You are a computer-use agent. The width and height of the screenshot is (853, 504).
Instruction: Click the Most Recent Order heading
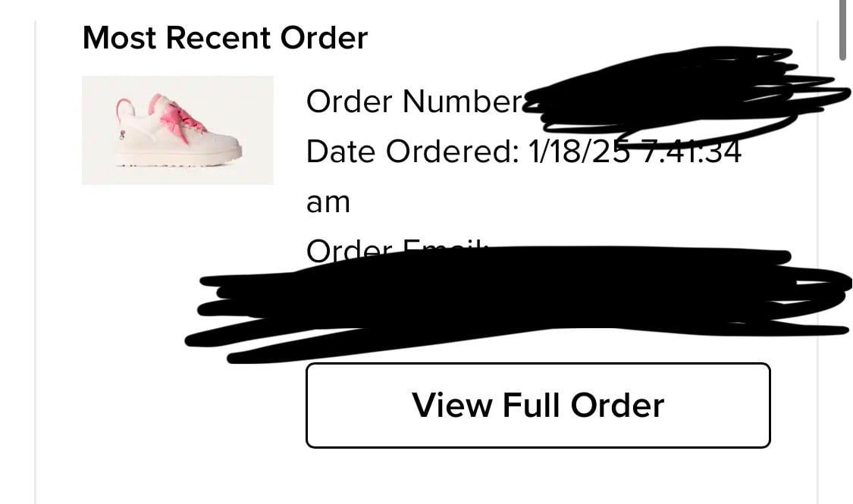click(225, 38)
